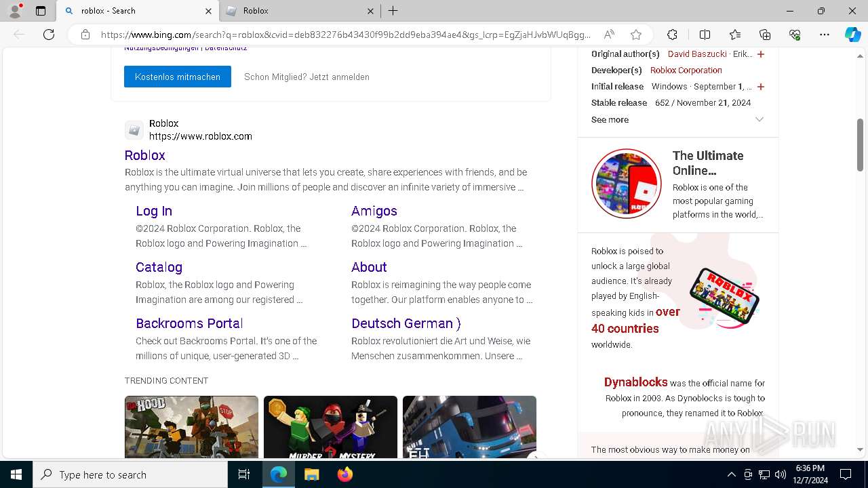Open Edge Settings and more menu
The height and width of the screenshot is (488, 868).
tap(825, 35)
